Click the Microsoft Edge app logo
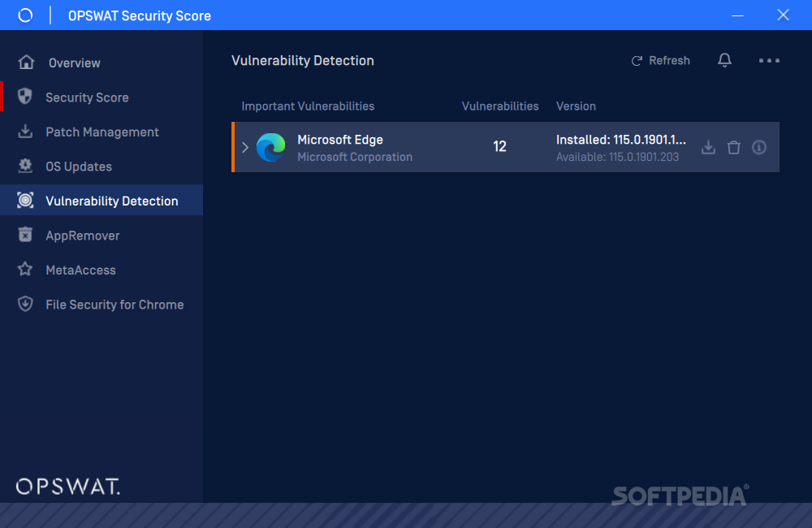This screenshot has height=528, width=812. click(x=271, y=147)
